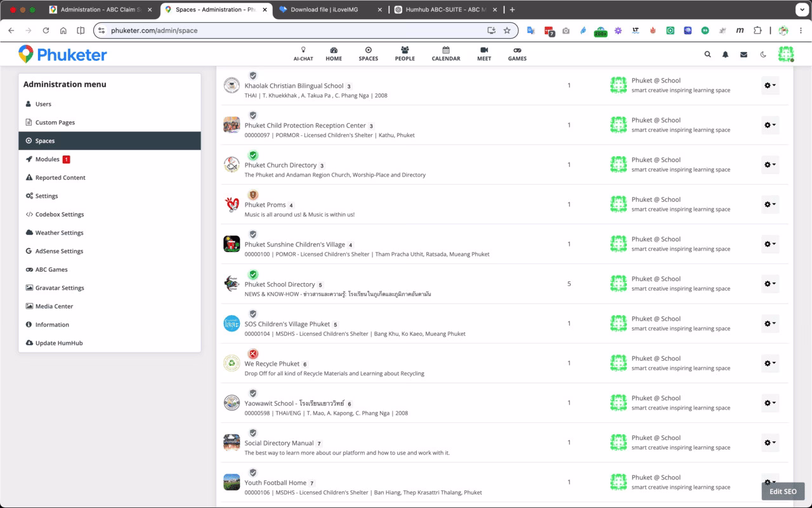Click We Recycle Phuket space thumbnail
Image resolution: width=812 pixels, height=508 pixels.
click(x=232, y=363)
